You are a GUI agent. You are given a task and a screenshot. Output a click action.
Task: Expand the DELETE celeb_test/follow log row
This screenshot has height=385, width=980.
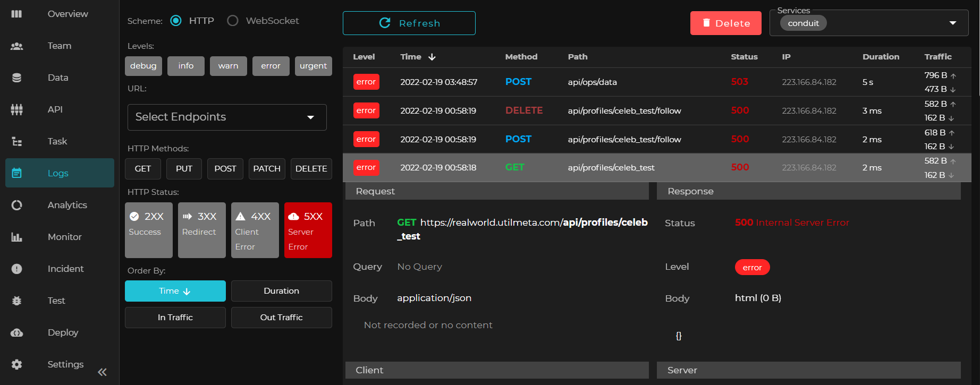[x=657, y=110]
